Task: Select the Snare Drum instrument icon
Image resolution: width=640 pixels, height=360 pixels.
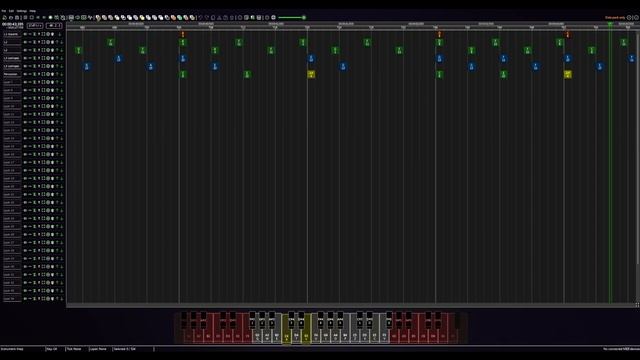Action: [x=117, y=18]
